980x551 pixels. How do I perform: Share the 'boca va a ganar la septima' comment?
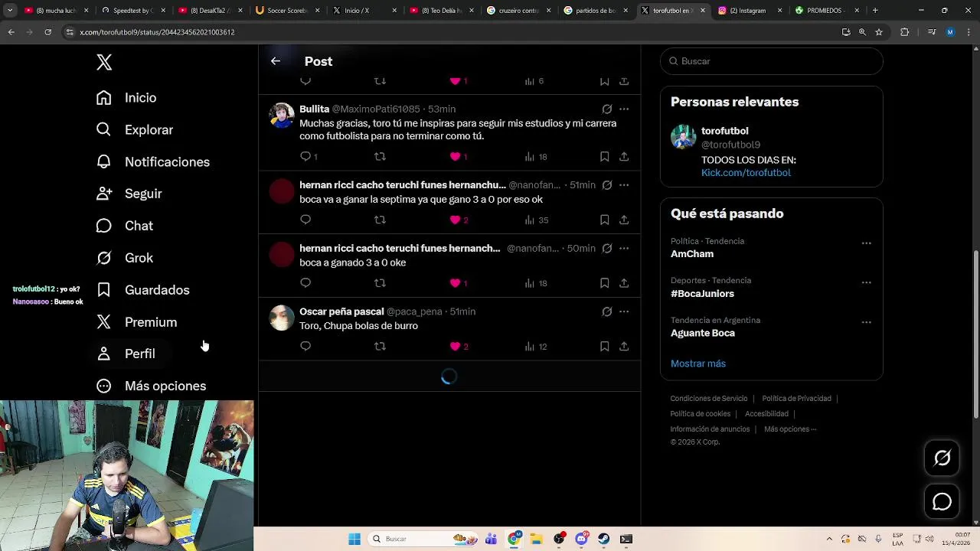[x=624, y=220]
